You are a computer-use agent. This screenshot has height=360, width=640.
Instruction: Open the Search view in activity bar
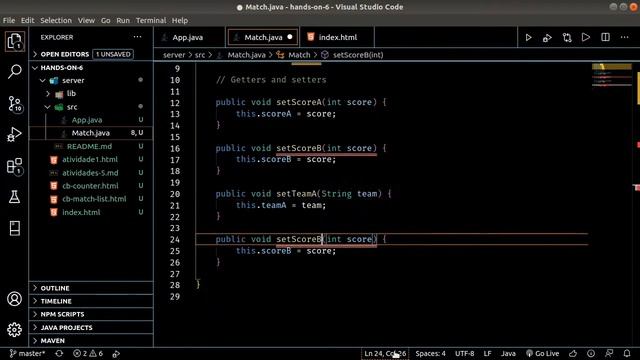15,71
